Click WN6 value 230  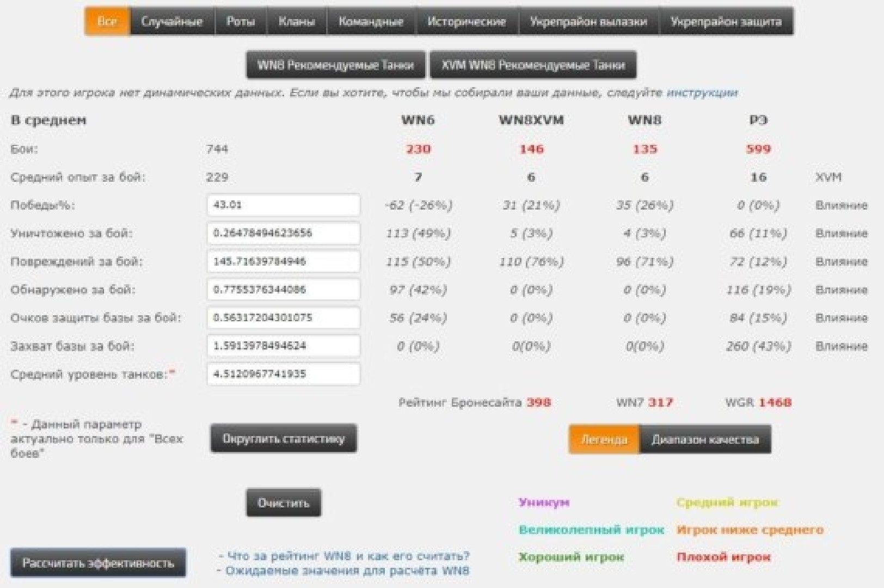(x=418, y=149)
